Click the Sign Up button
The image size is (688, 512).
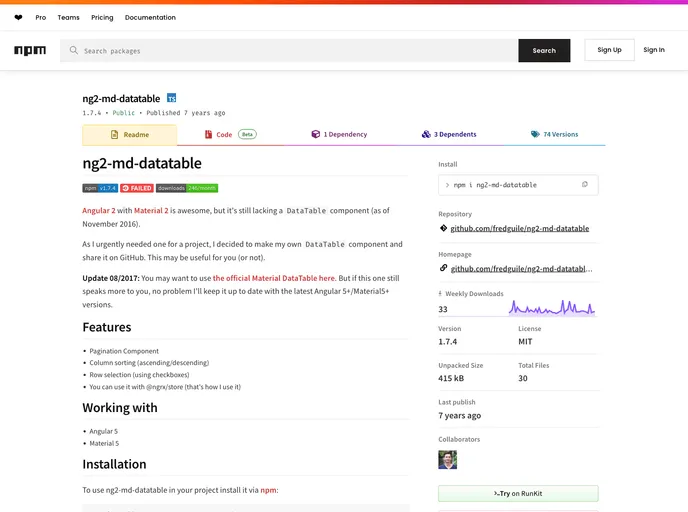609,50
